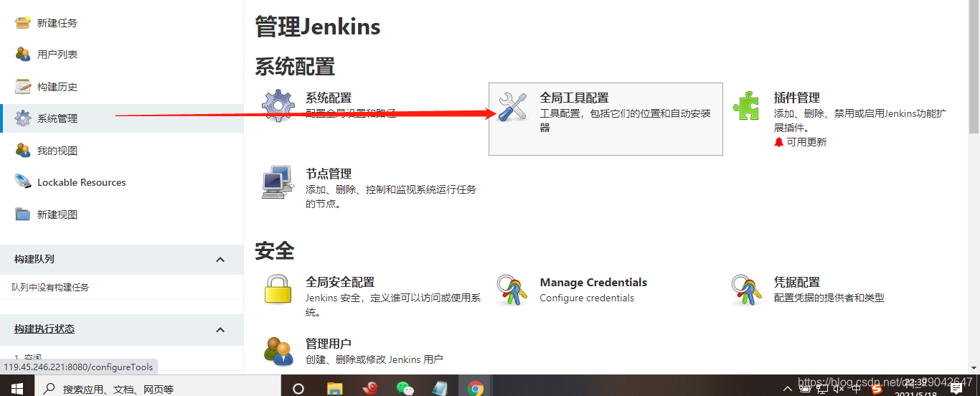This screenshot has width=980, height=396.
Task: Click the Cortana circle taskbar icon
Action: (x=298, y=388)
